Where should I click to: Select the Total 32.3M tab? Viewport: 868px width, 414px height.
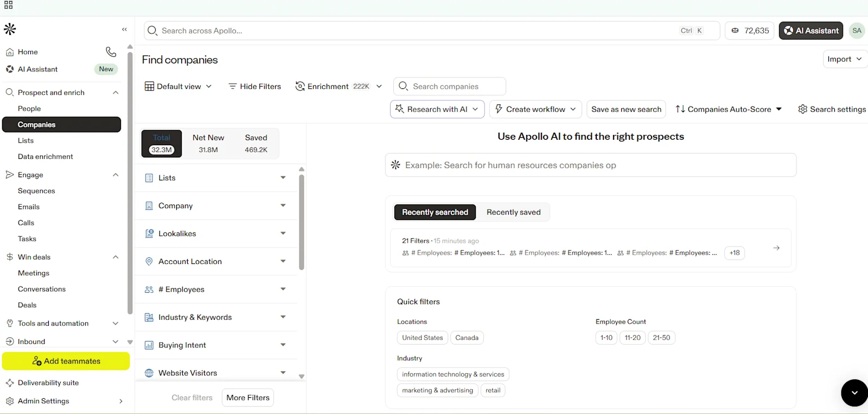coord(162,144)
